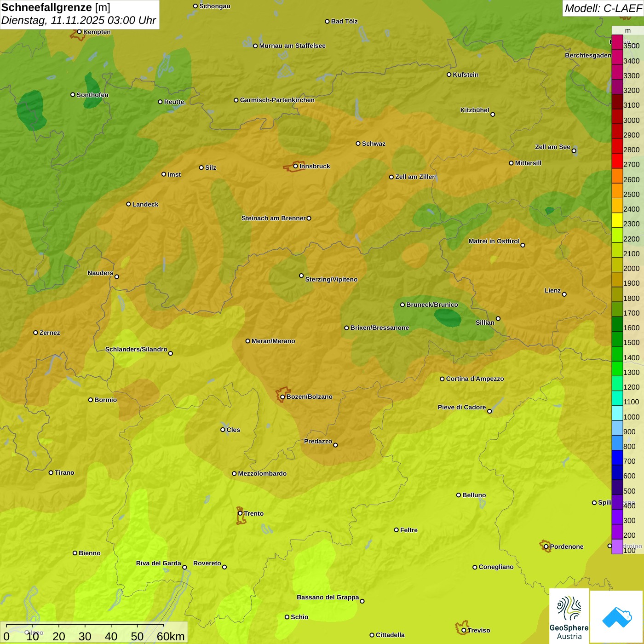Click the "Schneefallgrenze [m]" map title
Viewport: 644px width, 644px height.
56,7
